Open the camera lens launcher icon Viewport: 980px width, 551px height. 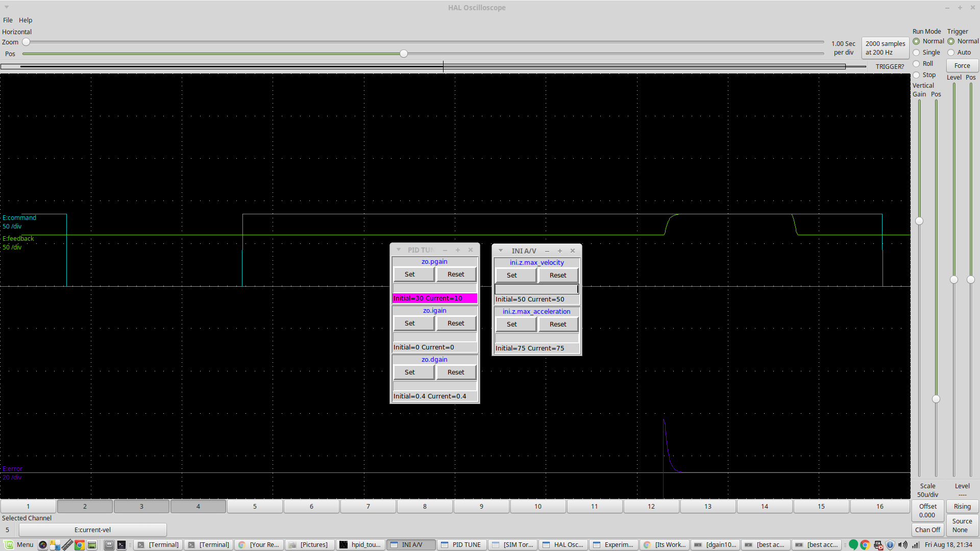(43, 545)
